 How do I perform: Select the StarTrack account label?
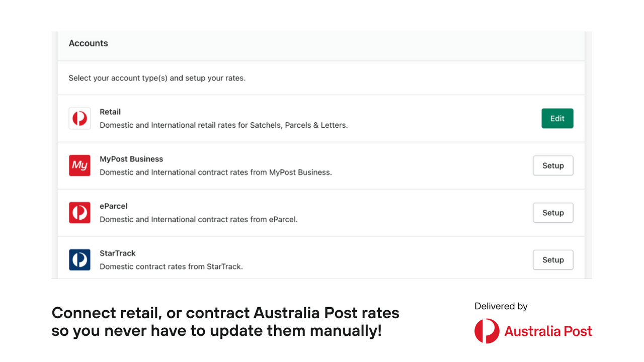pyautogui.click(x=117, y=253)
